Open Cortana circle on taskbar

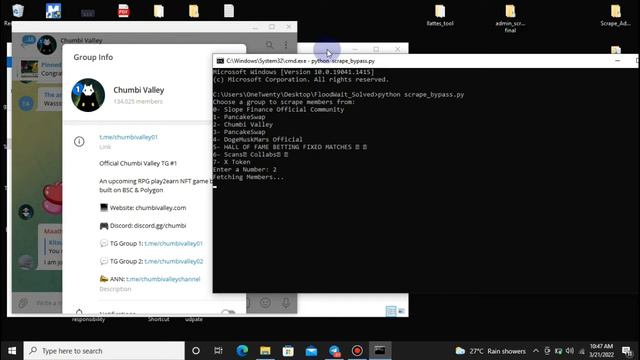coord(196,351)
